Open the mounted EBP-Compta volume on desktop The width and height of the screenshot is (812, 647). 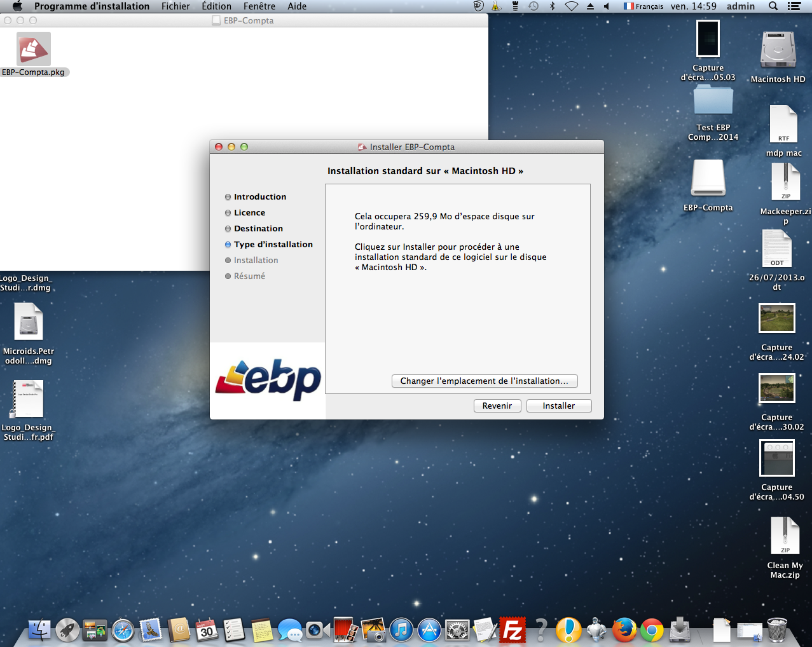coord(708,178)
